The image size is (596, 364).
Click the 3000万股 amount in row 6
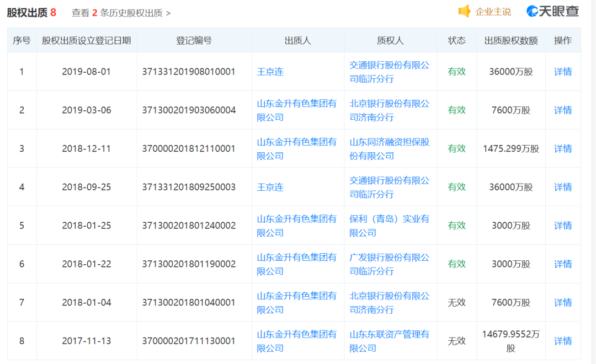(x=511, y=264)
